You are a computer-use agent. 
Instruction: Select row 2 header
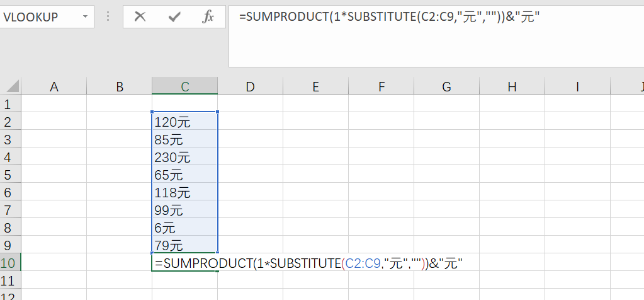pos(10,122)
